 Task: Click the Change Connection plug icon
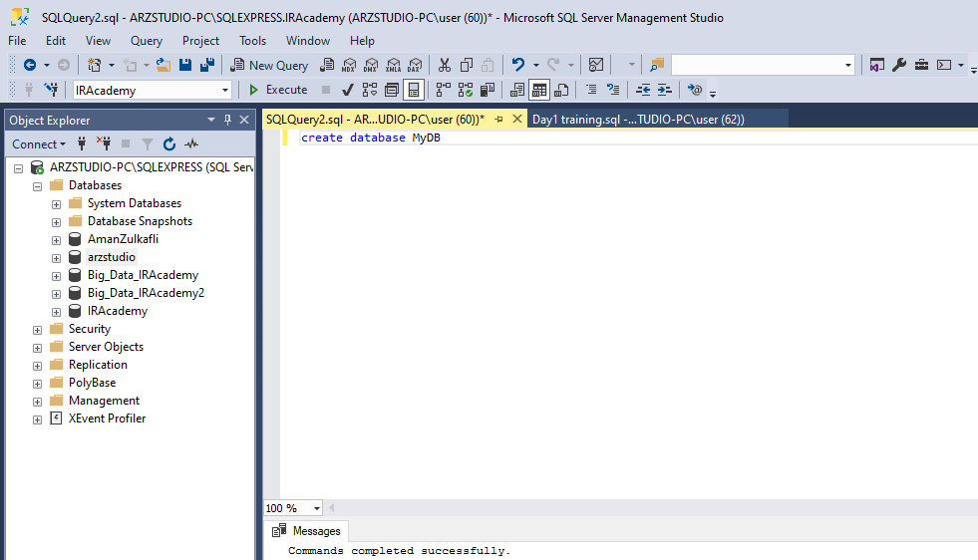point(51,90)
